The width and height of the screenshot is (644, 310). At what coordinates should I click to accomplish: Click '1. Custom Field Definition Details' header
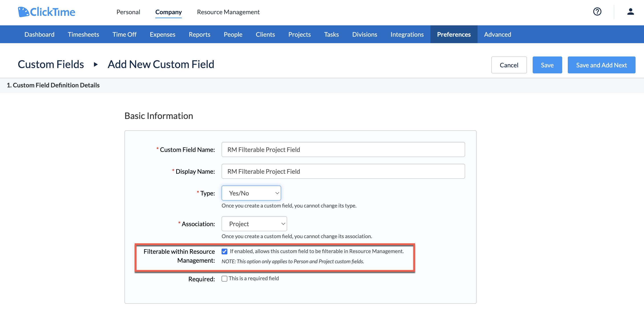[x=53, y=85]
